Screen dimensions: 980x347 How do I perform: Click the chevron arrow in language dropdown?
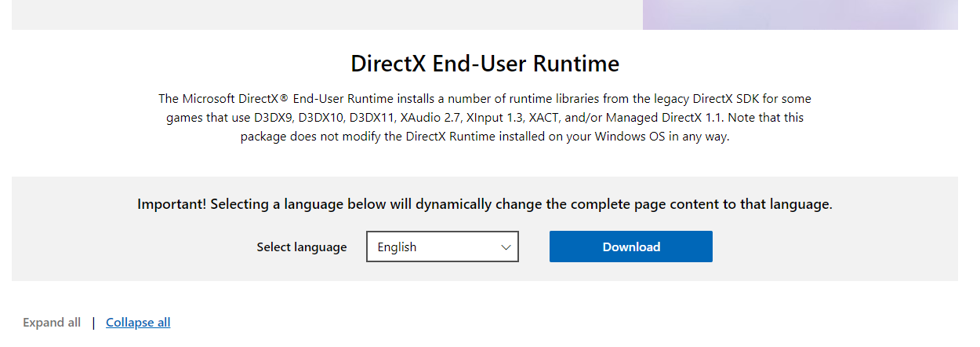click(x=506, y=247)
